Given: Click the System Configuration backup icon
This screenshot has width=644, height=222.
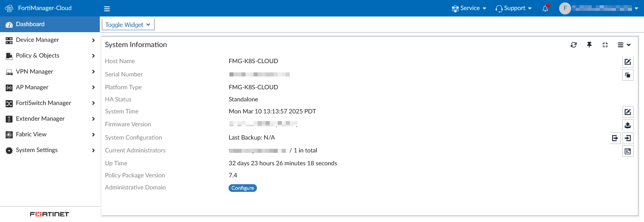Looking at the screenshot, I should coord(615,138).
